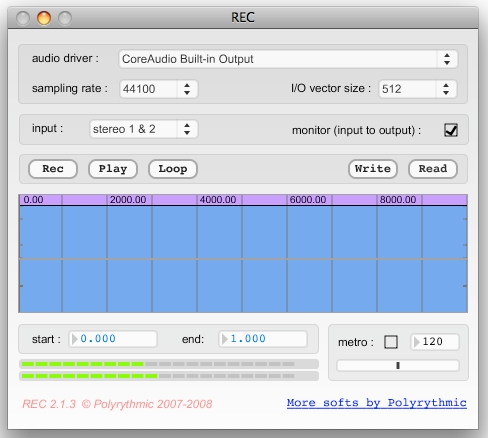Open the I/O vector size dropdown

point(417,89)
